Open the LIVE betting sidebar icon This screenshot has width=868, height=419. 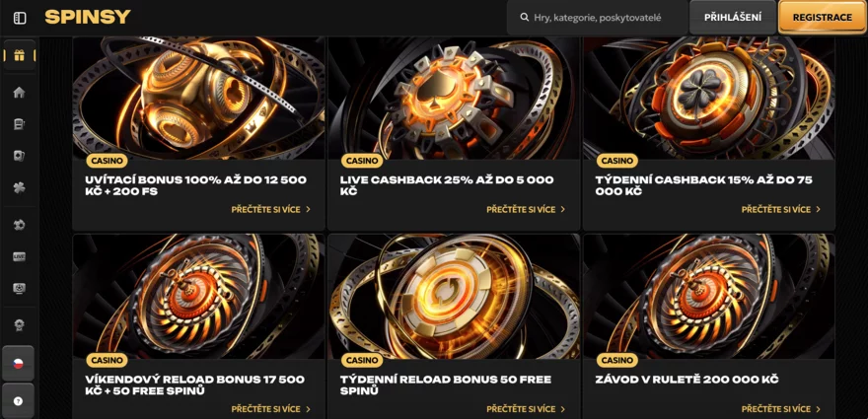coord(20,257)
